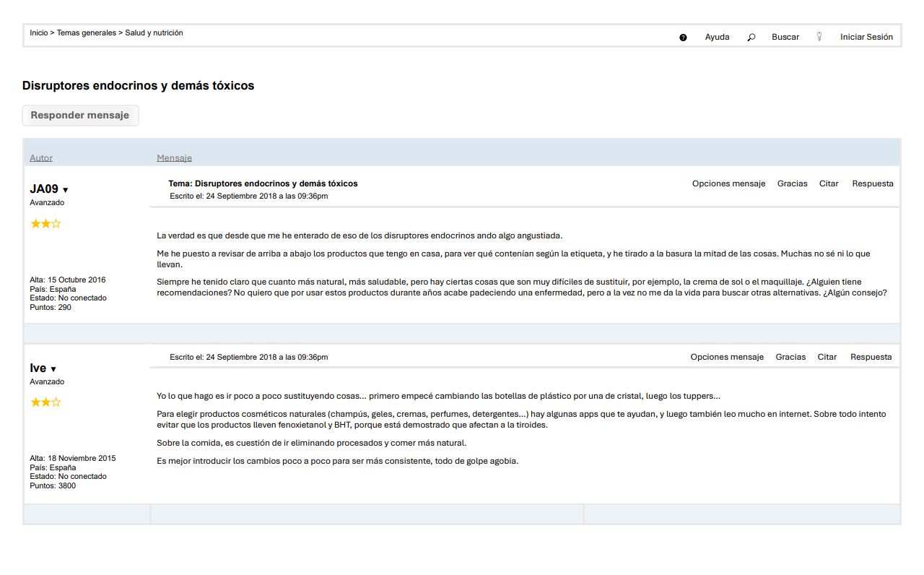Click Gracias on JA09's message
The image size is (924, 575).
point(792,183)
